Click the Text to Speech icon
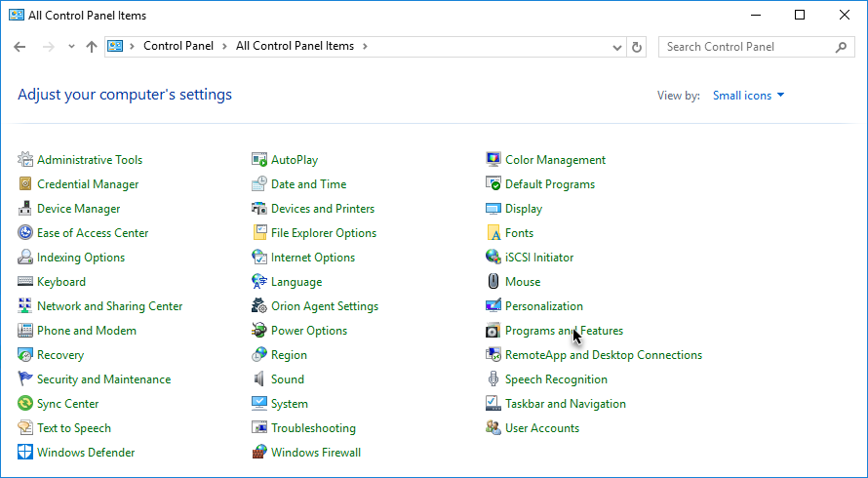The width and height of the screenshot is (868, 478). pos(25,427)
